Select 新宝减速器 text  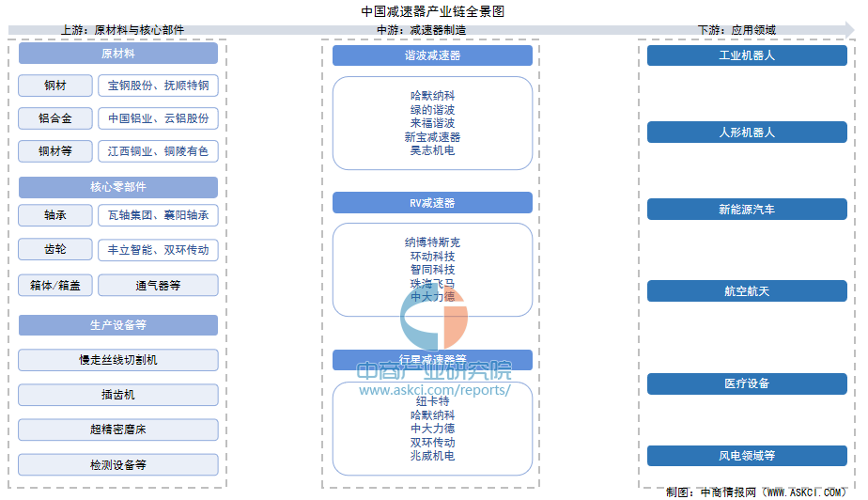[432, 137]
